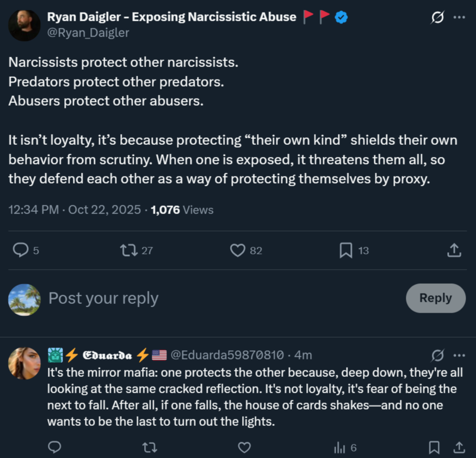This screenshot has width=476, height=458.
Task: Open more options menu on Eduarda's reply
Action: click(x=459, y=355)
